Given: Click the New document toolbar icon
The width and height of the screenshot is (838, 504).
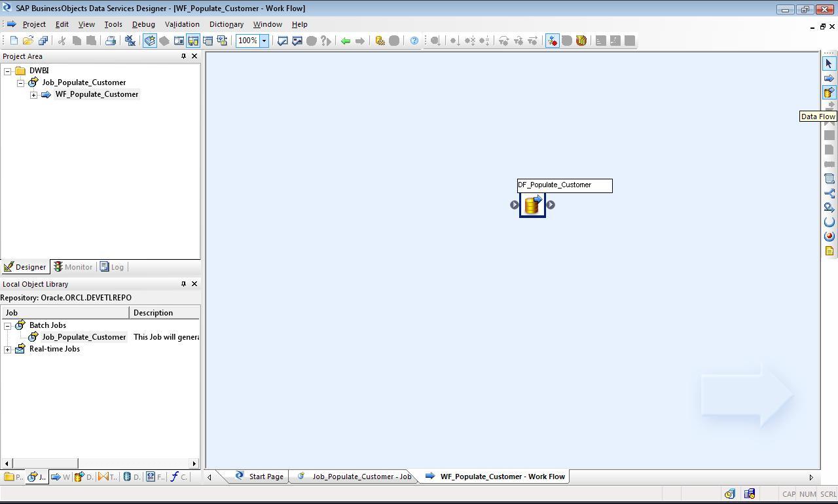Looking at the screenshot, I should pyautogui.click(x=14, y=41).
